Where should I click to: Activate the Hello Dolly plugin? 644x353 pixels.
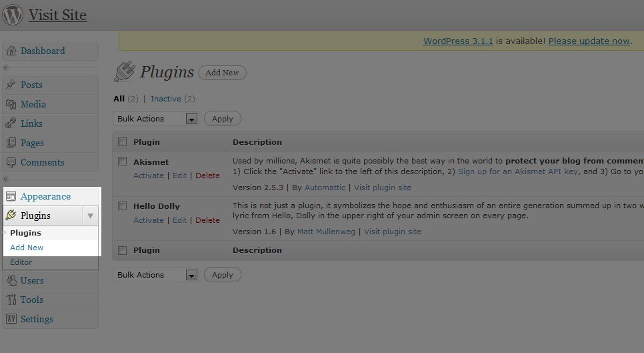[x=149, y=220]
